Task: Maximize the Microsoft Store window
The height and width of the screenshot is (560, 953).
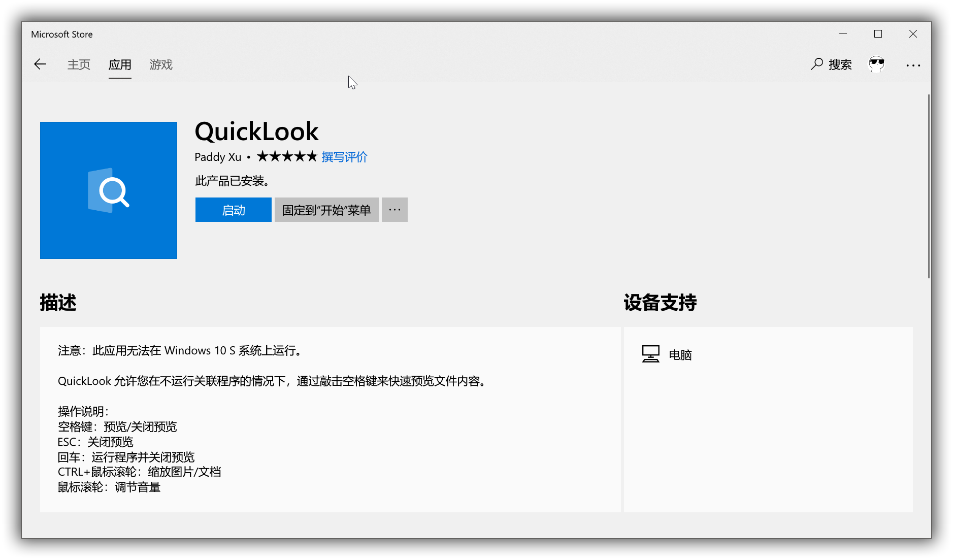Action: [x=878, y=34]
